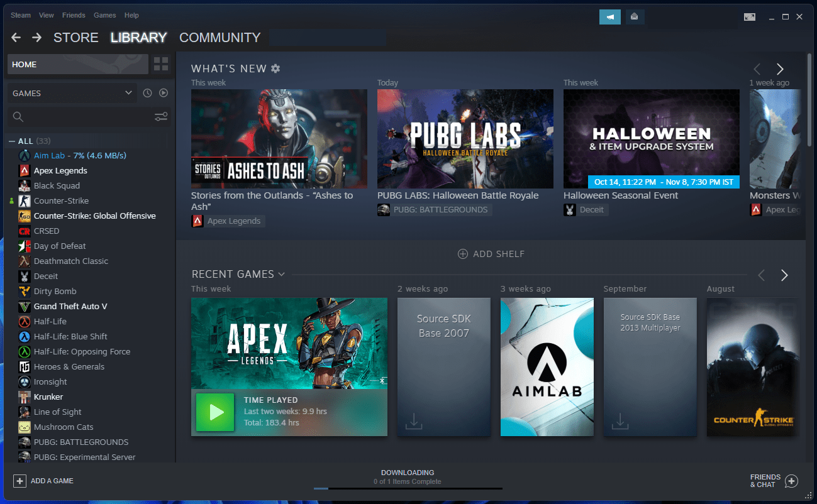The height and width of the screenshot is (504, 817).
Task: Click Source SDK Base 2007 download icon
Action: [414, 422]
